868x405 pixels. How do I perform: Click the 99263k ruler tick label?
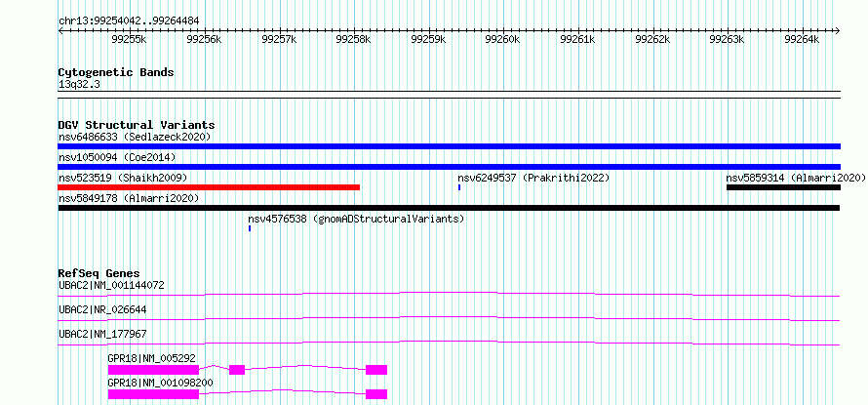728,39
